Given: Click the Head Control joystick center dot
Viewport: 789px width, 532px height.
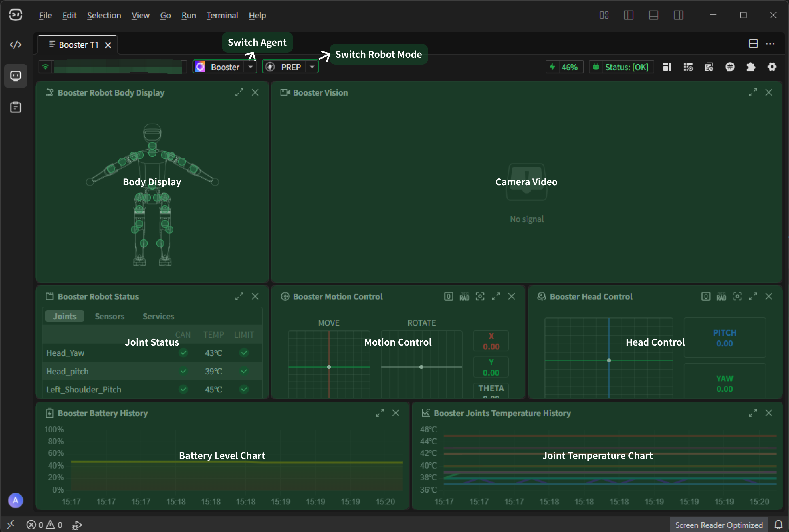Looking at the screenshot, I should pos(609,360).
